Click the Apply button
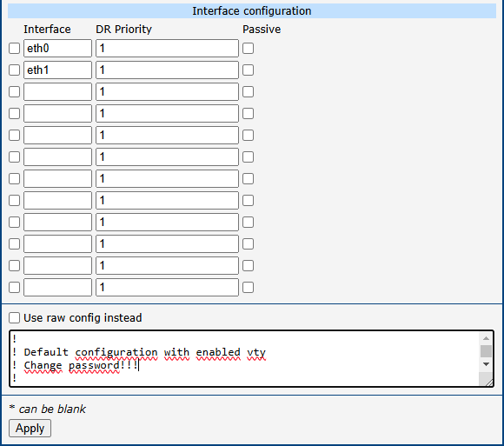 click(30, 429)
